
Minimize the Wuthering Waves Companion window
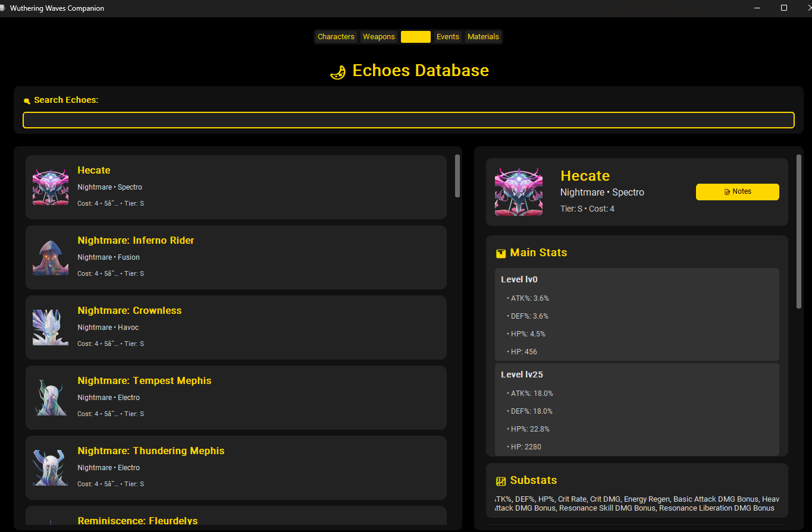pos(757,8)
